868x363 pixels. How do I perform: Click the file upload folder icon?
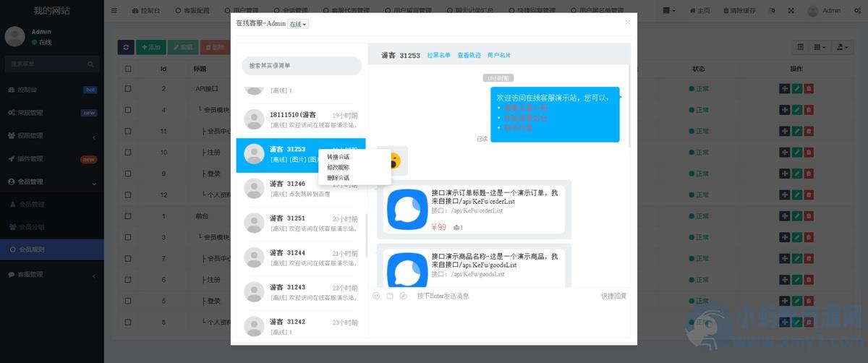pos(389,296)
